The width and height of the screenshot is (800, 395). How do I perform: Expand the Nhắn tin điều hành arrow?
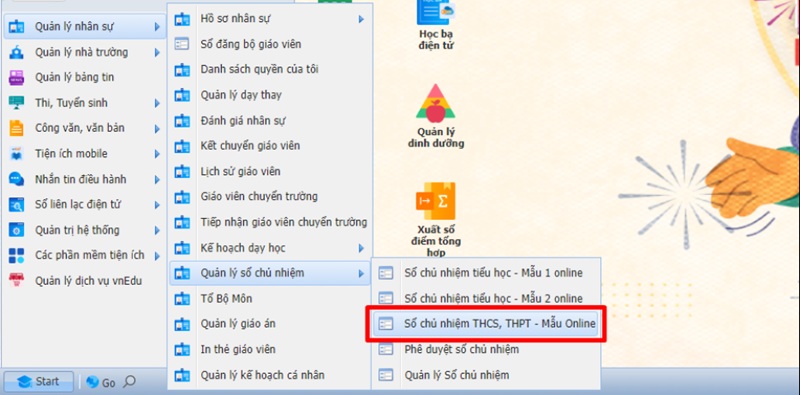[x=157, y=180]
